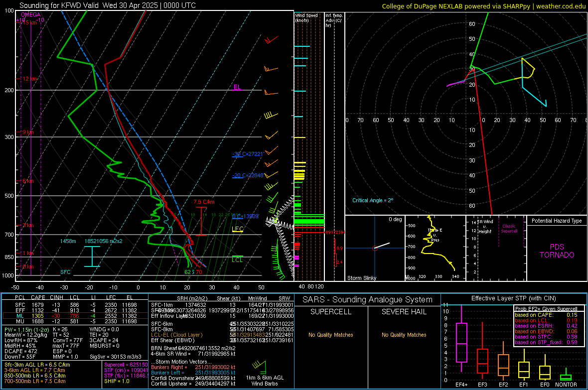588x390 pixels.
Task: Click the Prob EF2+ Given Supercell heading
Action: click(x=546, y=309)
